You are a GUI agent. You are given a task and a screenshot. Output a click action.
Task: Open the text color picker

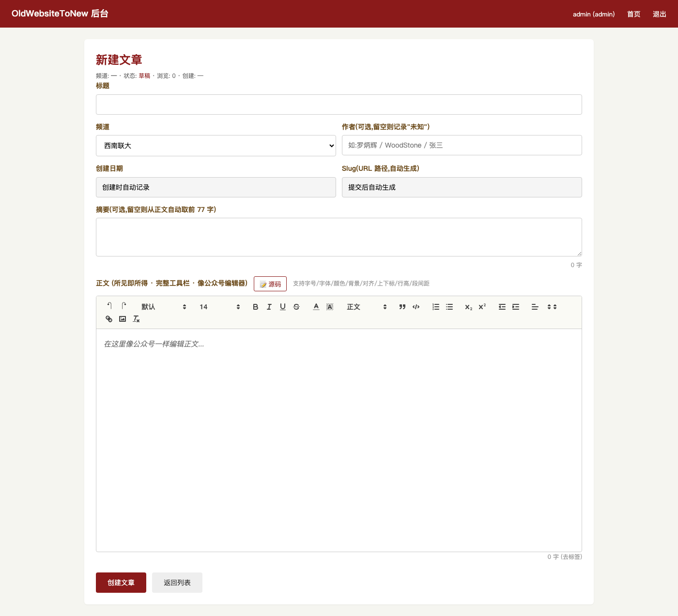coord(316,307)
